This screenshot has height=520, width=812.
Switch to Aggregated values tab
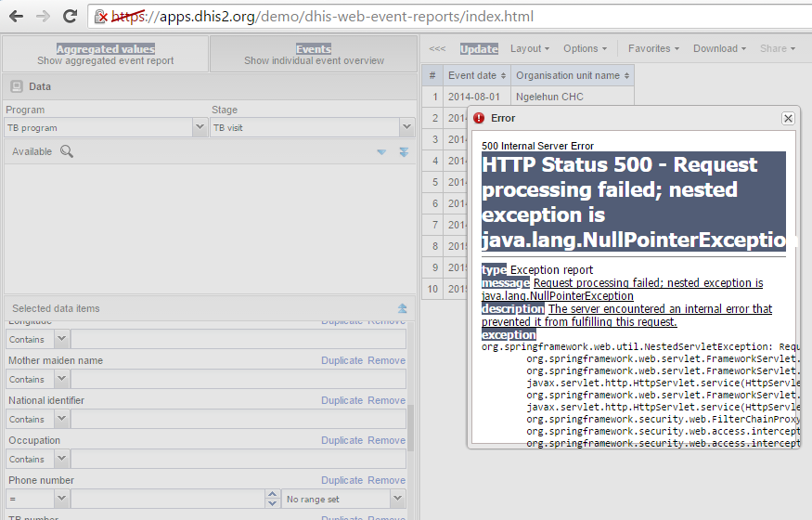(105, 54)
